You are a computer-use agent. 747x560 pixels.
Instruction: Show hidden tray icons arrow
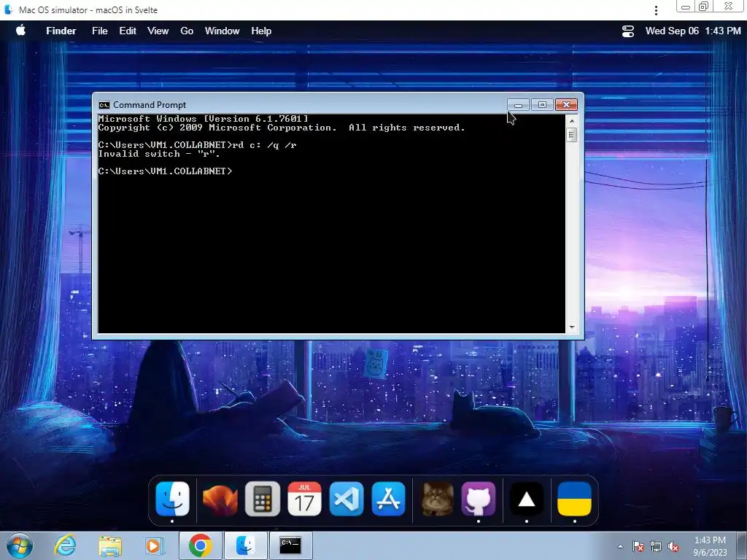(620, 547)
